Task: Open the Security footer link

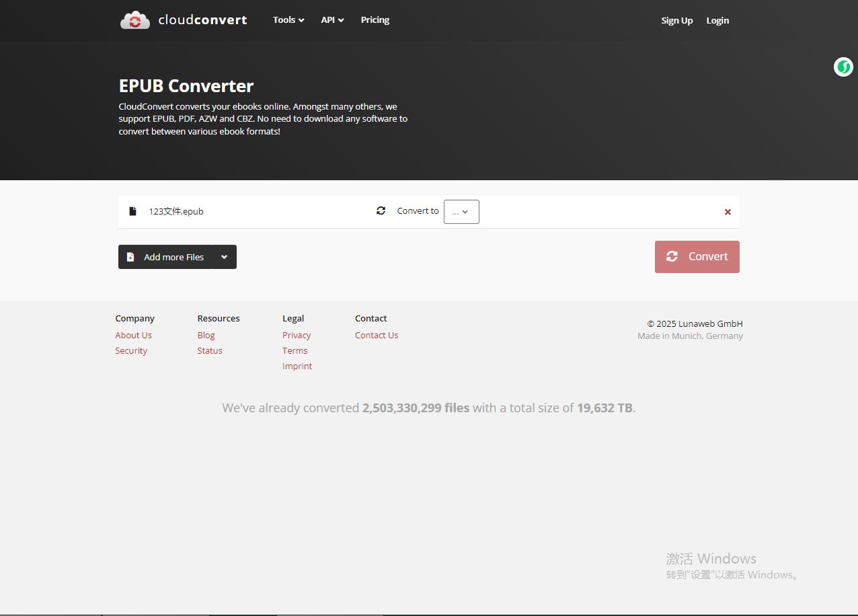Action: [x=131, y=350]
